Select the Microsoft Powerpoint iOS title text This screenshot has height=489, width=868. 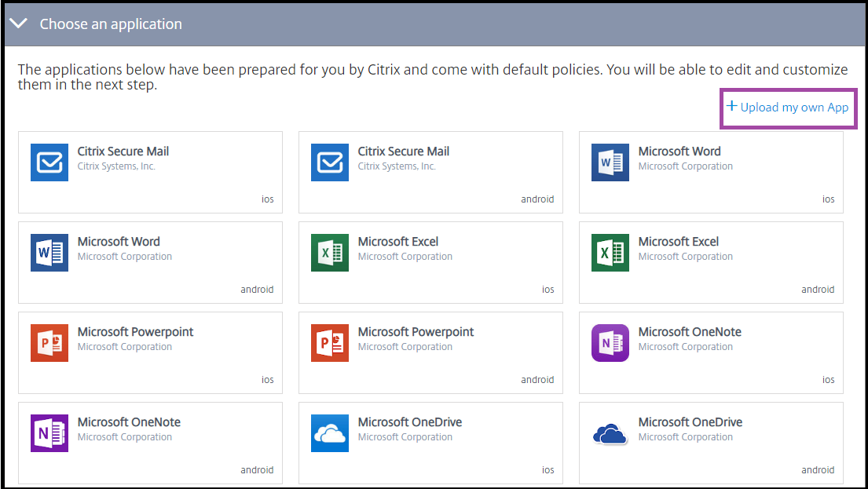pos(135,332)
